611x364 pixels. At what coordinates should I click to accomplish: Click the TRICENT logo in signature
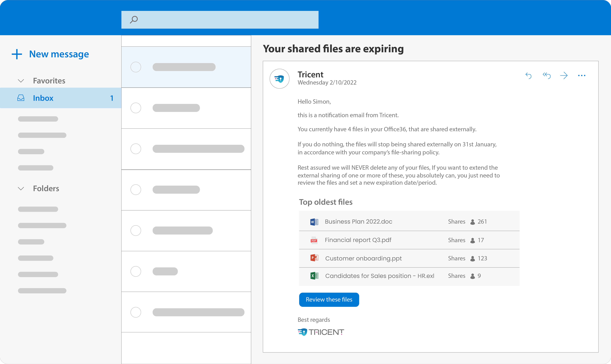pos(321,332)
